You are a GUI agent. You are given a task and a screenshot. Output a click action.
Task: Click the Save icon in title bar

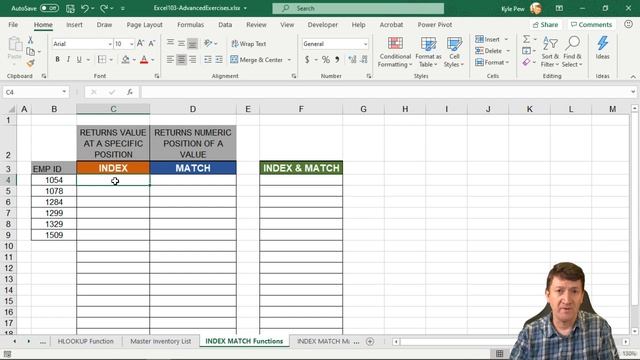pos(70,8)
